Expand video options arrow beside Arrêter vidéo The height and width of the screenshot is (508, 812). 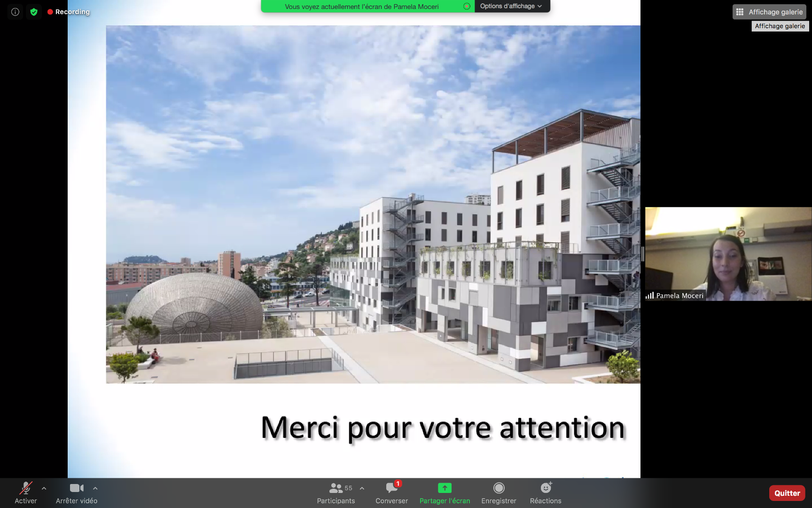point(95,488)
